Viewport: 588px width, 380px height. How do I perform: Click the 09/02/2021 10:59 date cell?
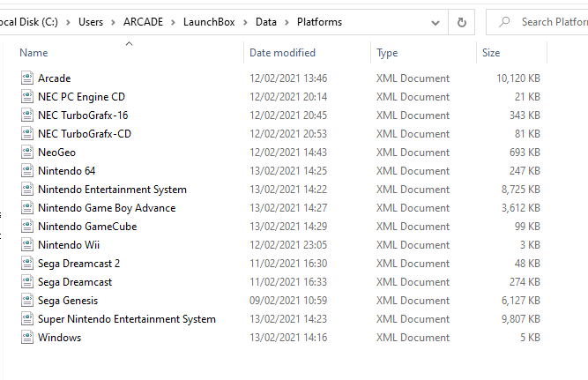[288, 301]
